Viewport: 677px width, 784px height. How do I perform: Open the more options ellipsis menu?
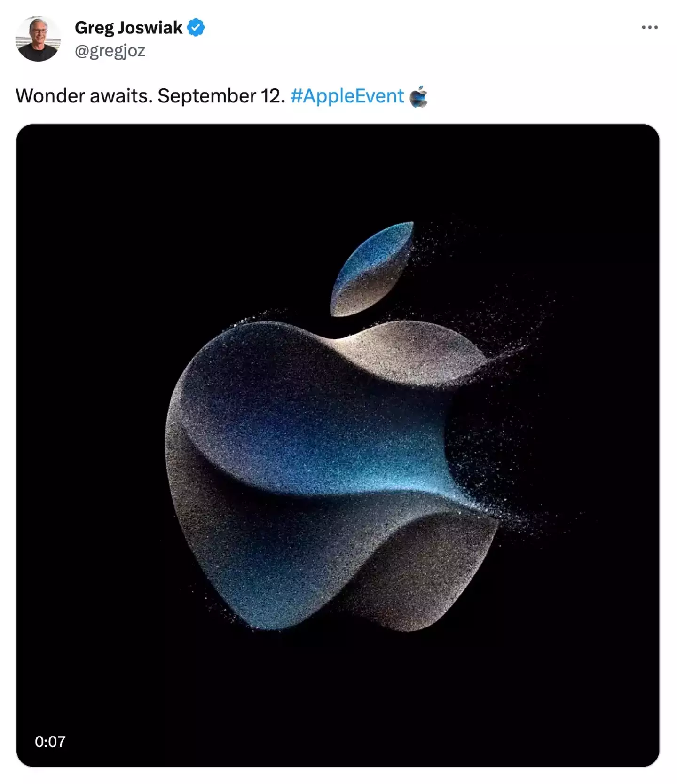coord(649,28)
